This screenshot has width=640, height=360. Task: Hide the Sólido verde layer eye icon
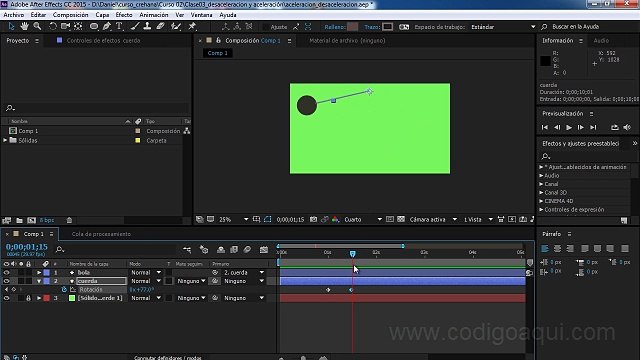pyautogui.click(x=6, y=298)
